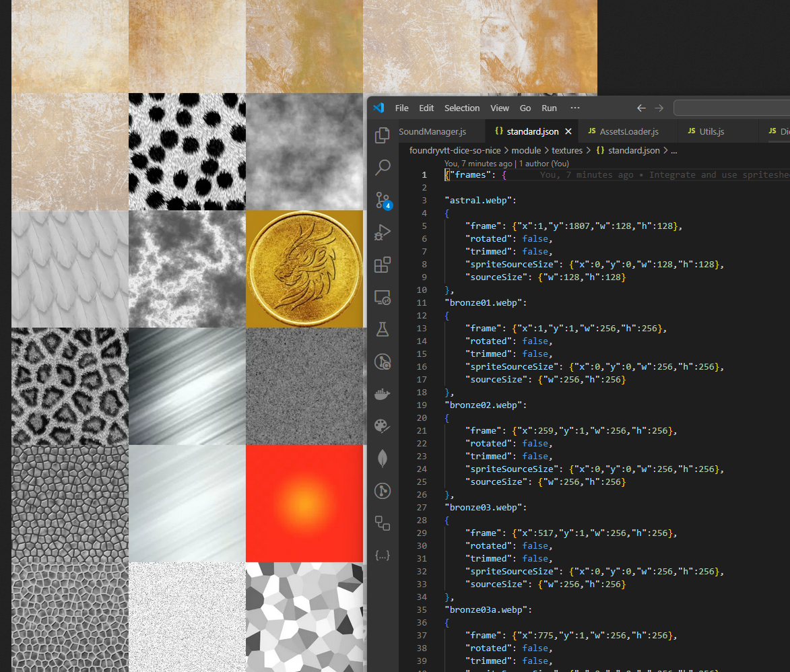Click the {...} snippets icon in activity bar
The width and height of the screenshot is (790, 672).
383,556
